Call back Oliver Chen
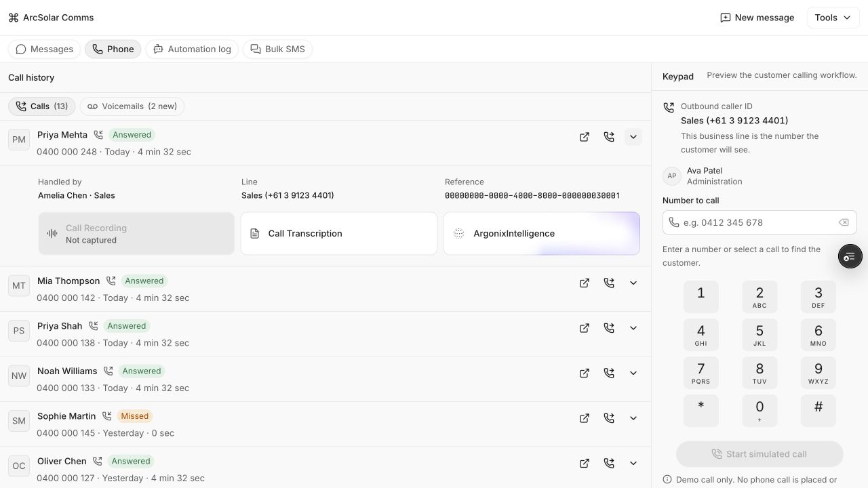Viewport: 868px width, 488px height. click(609, 464)
